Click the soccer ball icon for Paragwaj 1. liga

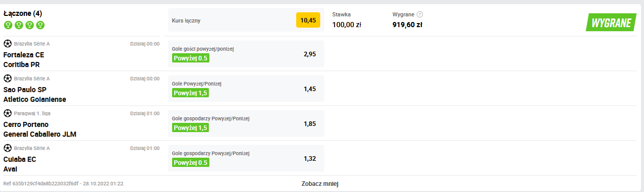tap(8, 113)
